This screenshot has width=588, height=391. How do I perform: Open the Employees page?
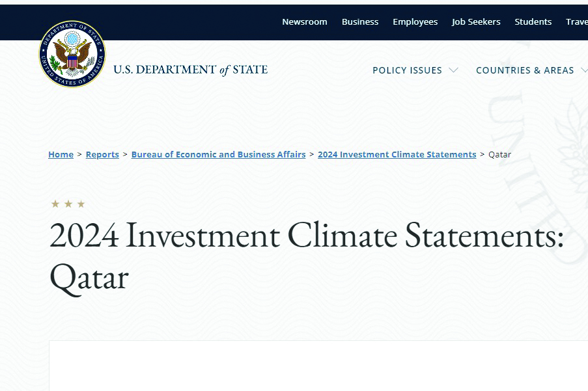(x=415, y=22)
